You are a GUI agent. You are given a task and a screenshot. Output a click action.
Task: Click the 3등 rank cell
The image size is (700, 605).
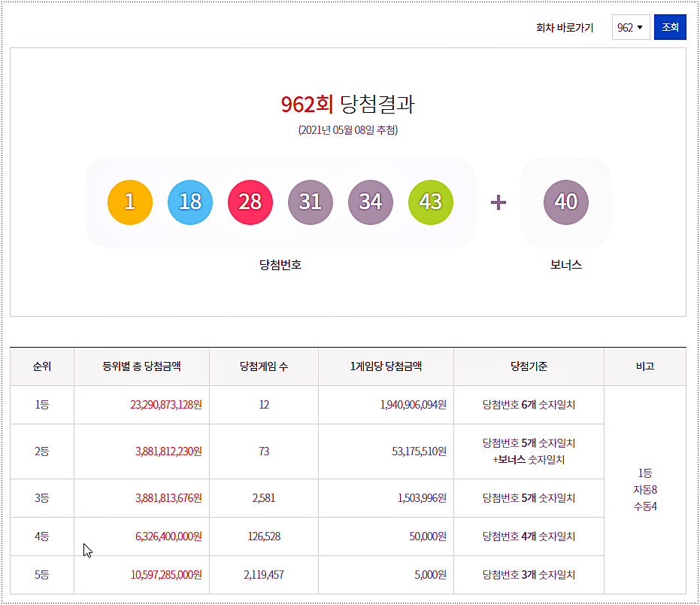(x=42, y=497)
